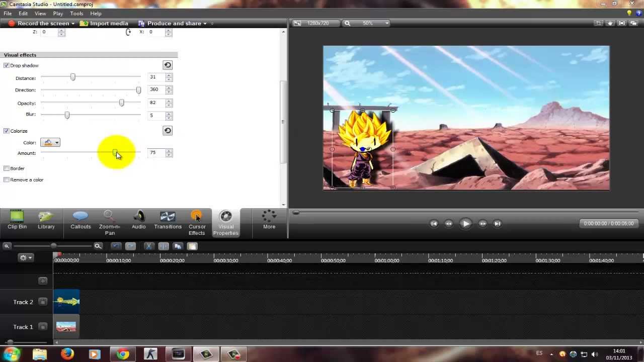Zoom in the timeline with large magnifier

tap(98, 246)
